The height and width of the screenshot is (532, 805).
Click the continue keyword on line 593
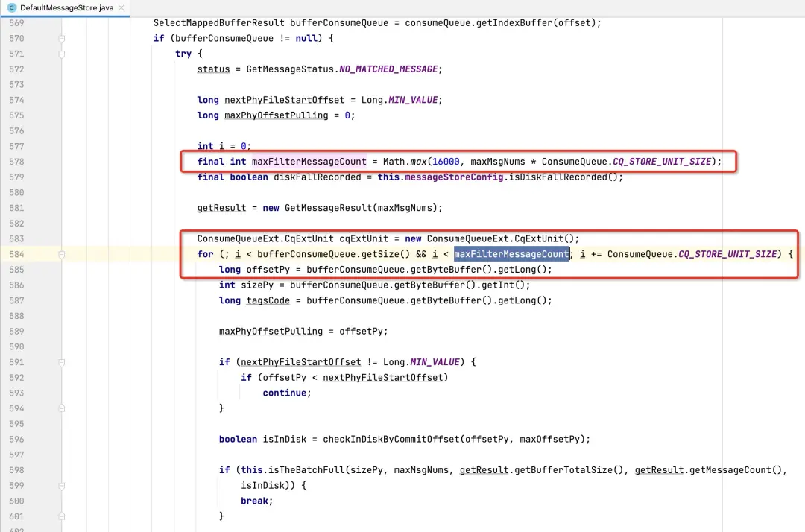pos(285,393)
